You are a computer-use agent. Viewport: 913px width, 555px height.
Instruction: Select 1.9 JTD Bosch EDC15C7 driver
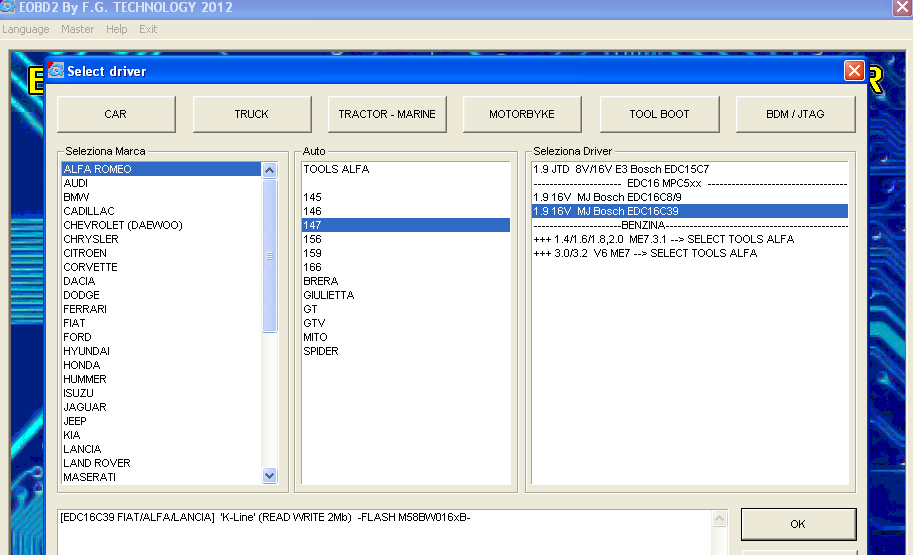click(621, 169)
